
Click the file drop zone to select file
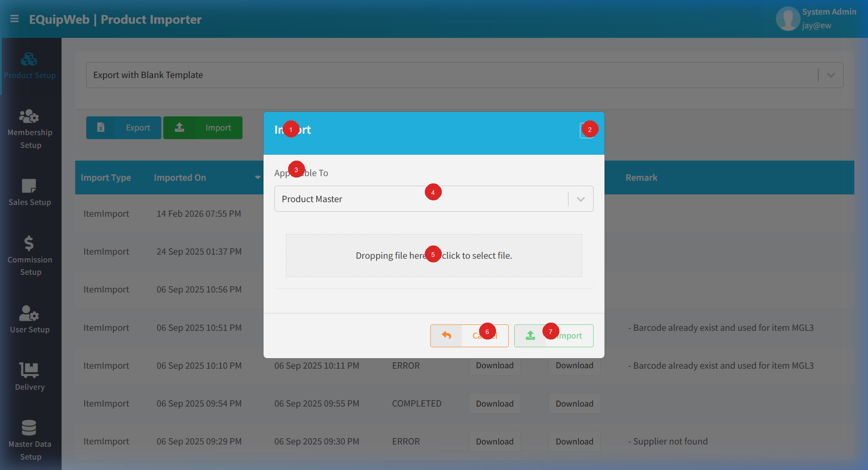pyautogui.click(x=434, y=256)
